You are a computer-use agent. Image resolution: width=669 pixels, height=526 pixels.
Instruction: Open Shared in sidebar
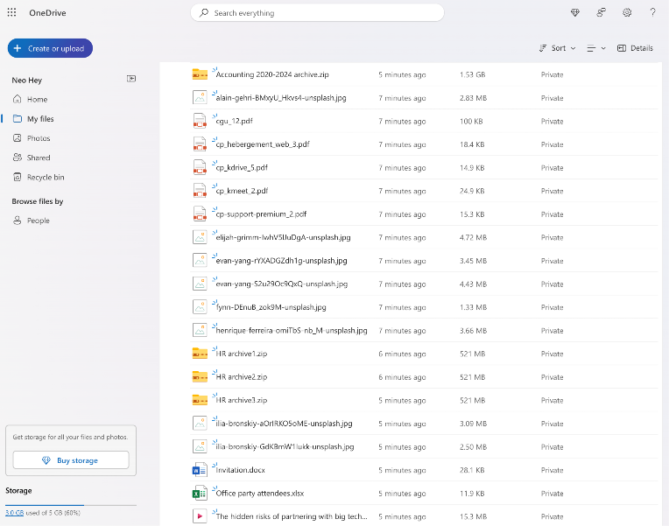click(x=38, y=157)
